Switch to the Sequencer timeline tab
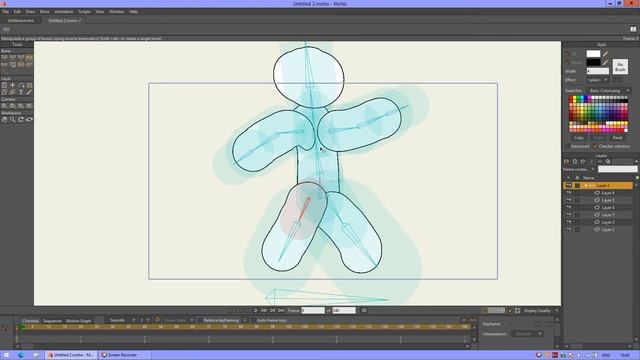 click(x=52, y=321)
